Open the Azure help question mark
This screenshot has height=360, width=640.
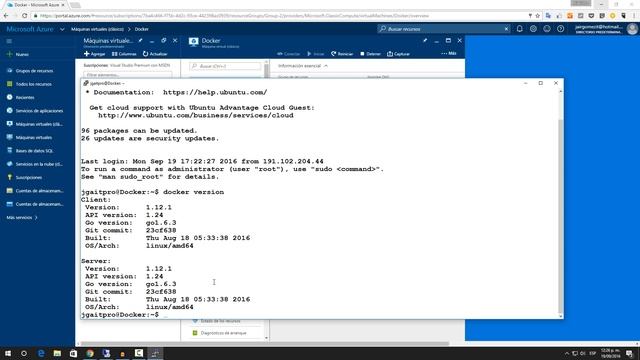[x=560, y=29]
